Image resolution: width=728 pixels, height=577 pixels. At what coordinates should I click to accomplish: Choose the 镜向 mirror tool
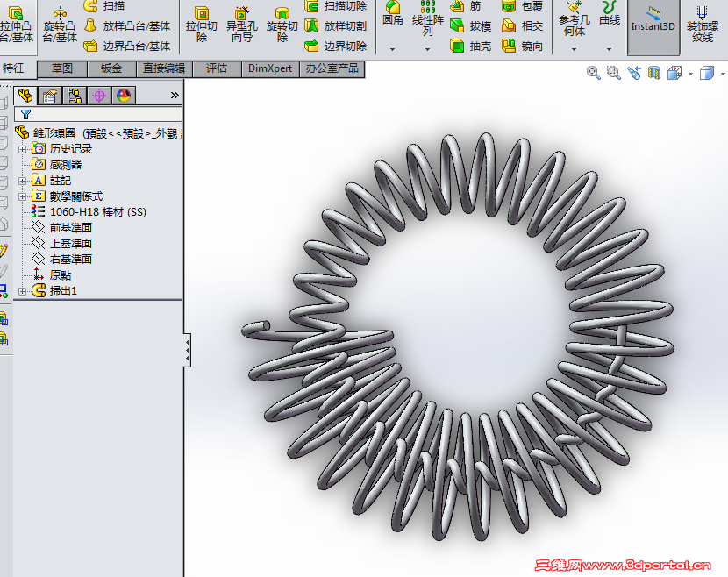click(x=523, y=46)
